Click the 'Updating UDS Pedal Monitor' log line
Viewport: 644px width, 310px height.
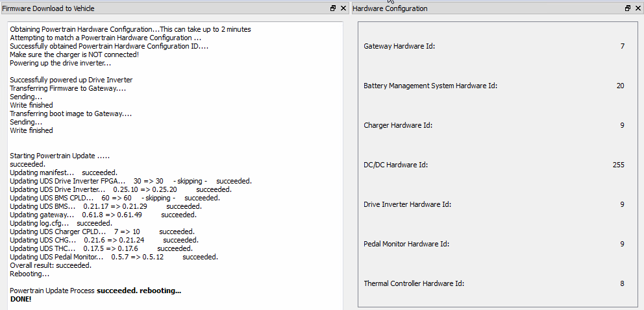[114, 257]
